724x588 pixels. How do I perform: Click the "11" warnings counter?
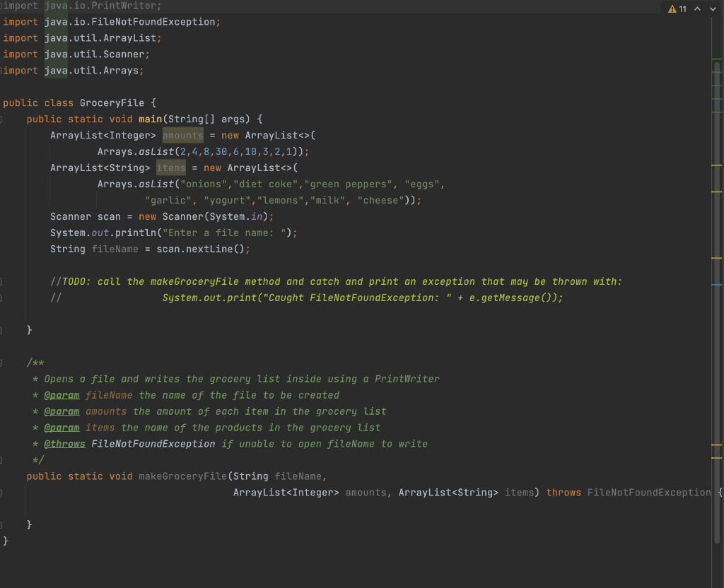click(x=682, y=8)
